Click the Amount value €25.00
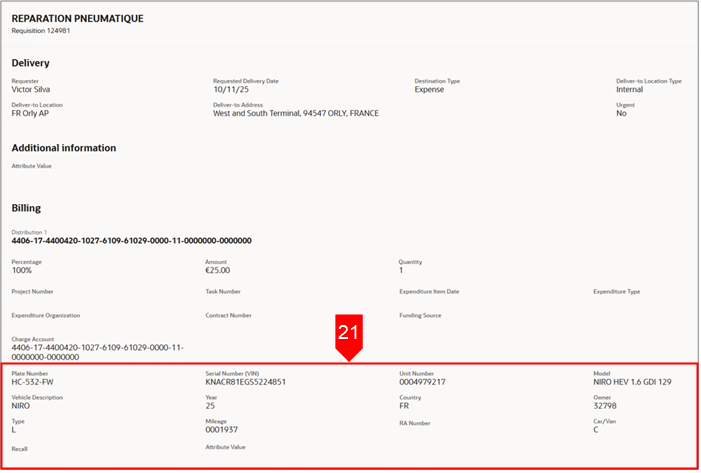Image resolution: width=701 pixels, height=473 pixels. 218,270
